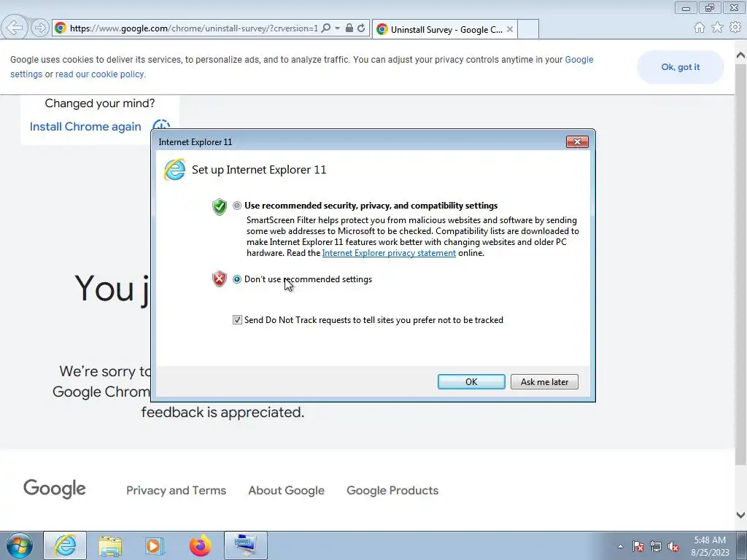This screenshot has height=560, width=747.
Task: Click the red shield X icon
Action: [x=219, y=279]
